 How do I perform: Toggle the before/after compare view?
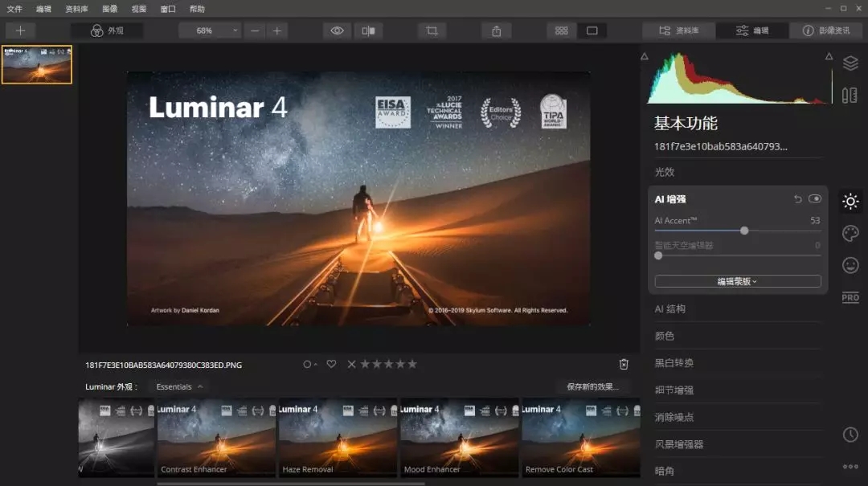[368, 31]
